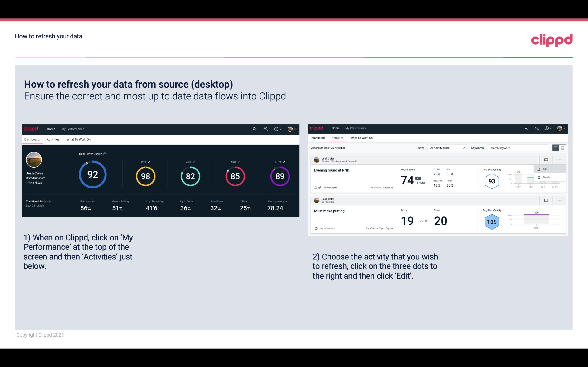Click the Total Player Quality score circle 92
The height and width of the screenshot is (367, 588).
(x=92, y=175)
